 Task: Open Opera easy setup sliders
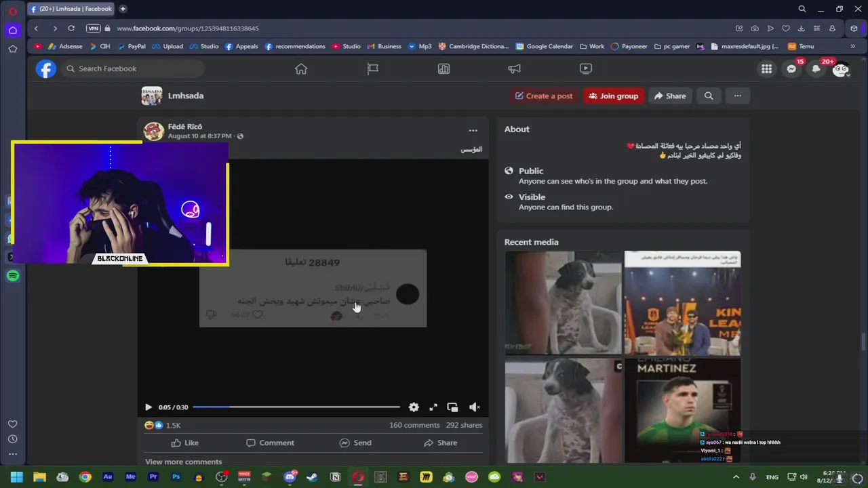817,28
